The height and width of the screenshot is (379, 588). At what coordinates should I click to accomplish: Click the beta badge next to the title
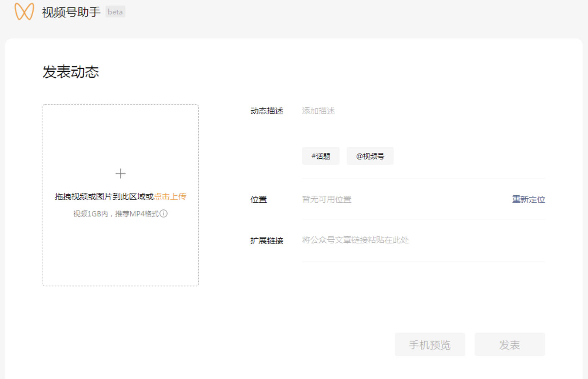click(x=115, y=11)
